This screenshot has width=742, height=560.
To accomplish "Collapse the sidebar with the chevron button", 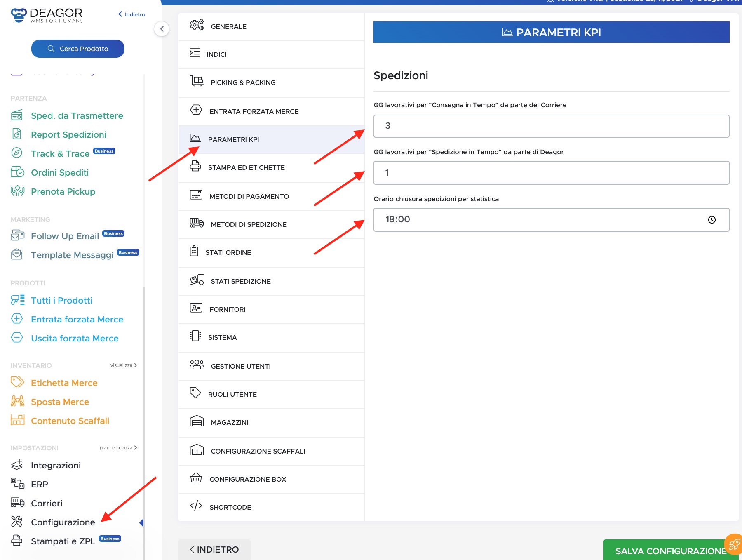I will (x=162, y=29).
